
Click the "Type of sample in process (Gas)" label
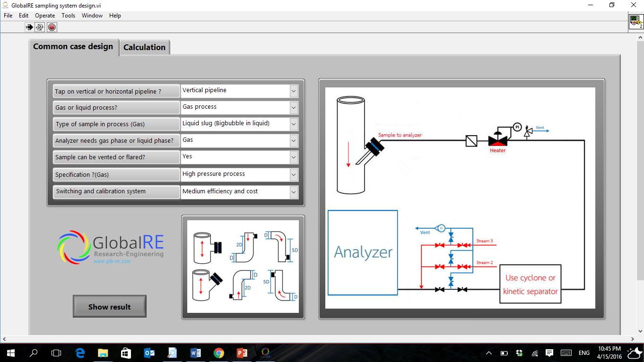[116, 124]
